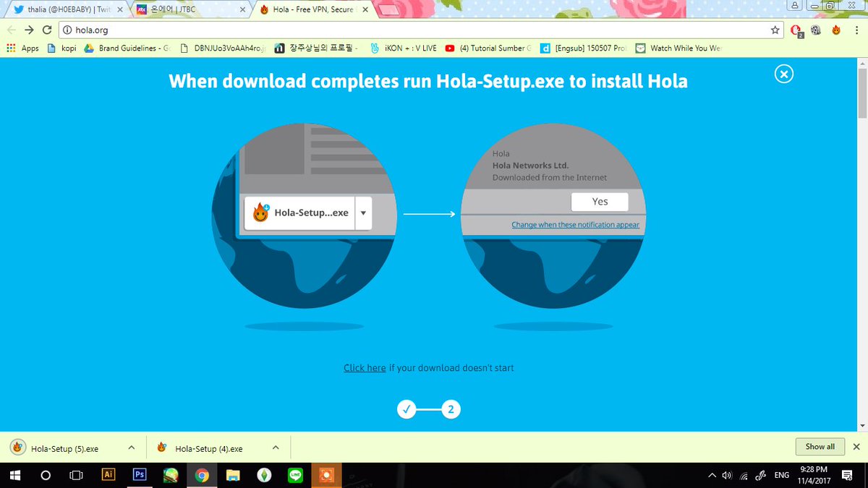Viewport: 868px width, 488px height.
Task: Select step 2 circle in progress indicator
Action: pos(451,410)
